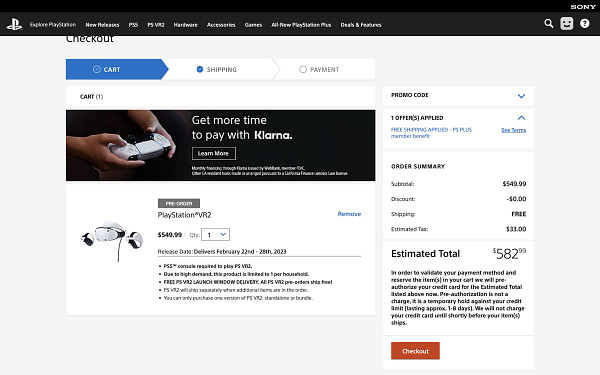600x375 pixels.
Task: Click Learn More on Klarna banner
Action: [214, 153]
